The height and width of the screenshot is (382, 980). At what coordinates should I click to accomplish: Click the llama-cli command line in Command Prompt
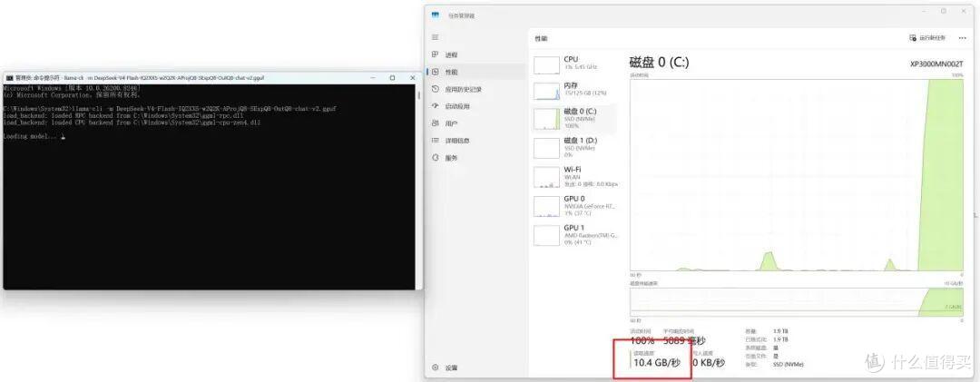click(x=170, y=109)
